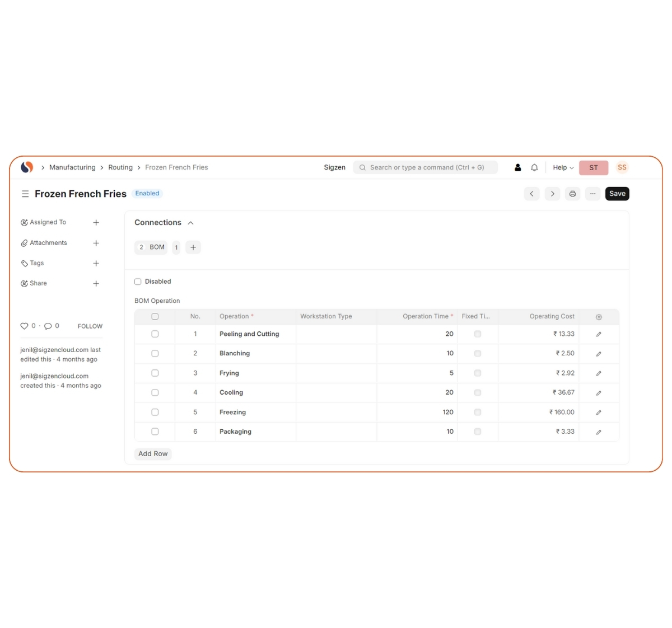Check the select-all rows checkbox
Viewport: 672px width, 628px height.
point(155,316)
